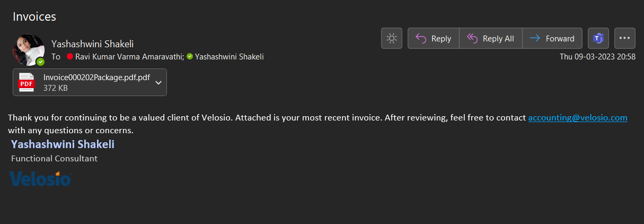Toggle the sun icon to switch background
The width and height of the screenshot is (644, 224).
pos(392,38)
